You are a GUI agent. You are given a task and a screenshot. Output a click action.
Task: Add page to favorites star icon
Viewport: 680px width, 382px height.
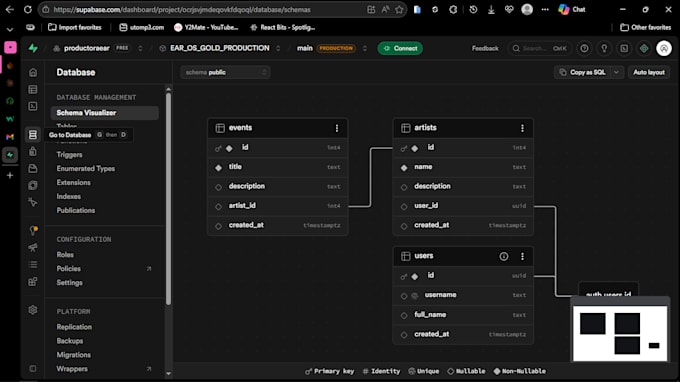pyautogui.click(x=399, y=9)
